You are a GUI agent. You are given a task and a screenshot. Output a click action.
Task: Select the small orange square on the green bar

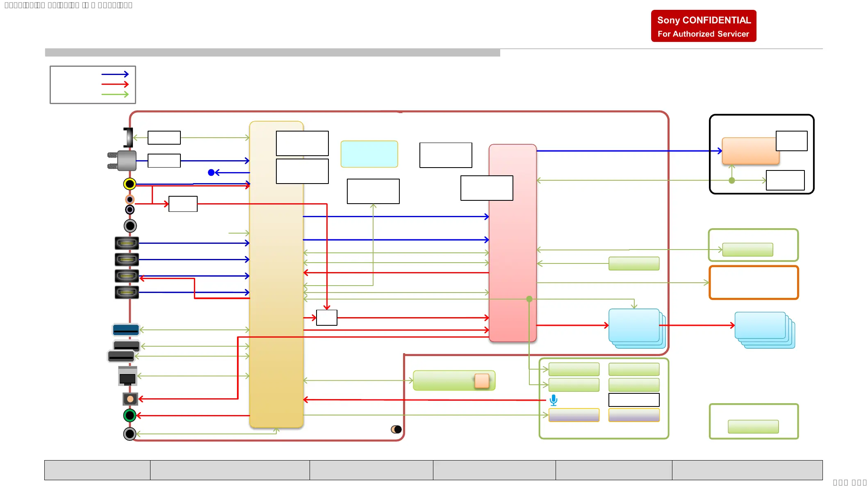pyautogui.click(x=482, y=381)
